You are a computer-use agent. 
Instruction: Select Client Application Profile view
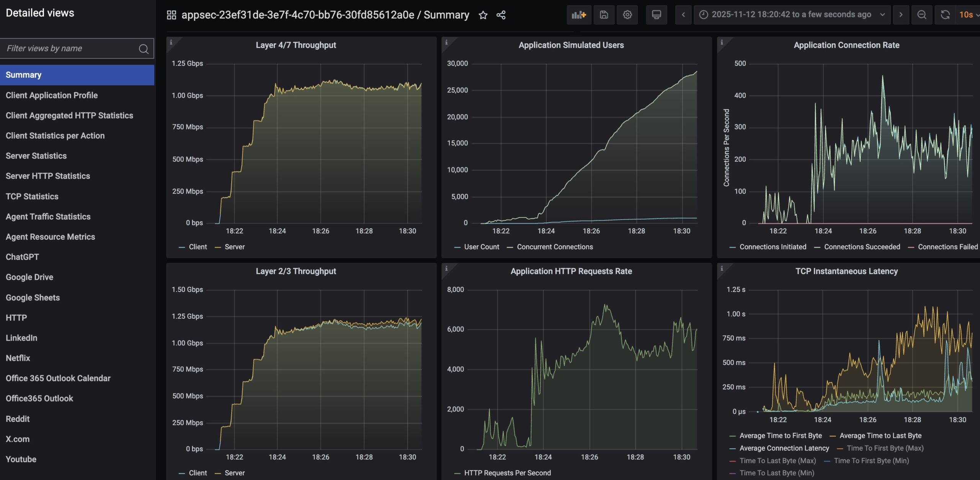52,95
